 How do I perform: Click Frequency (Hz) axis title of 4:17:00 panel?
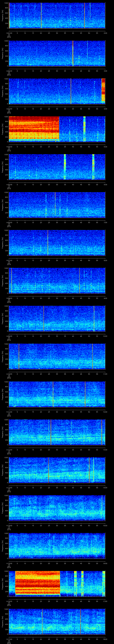(3, 621)
